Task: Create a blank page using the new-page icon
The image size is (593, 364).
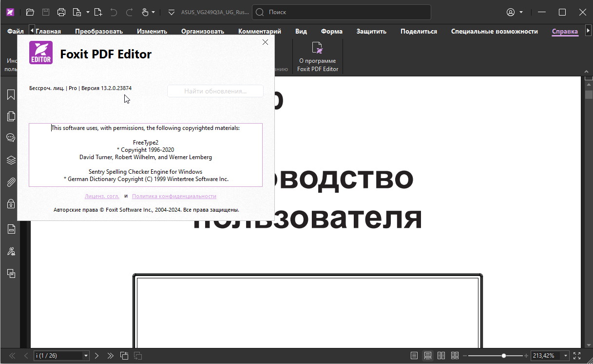Action: (x=98, y=12)
